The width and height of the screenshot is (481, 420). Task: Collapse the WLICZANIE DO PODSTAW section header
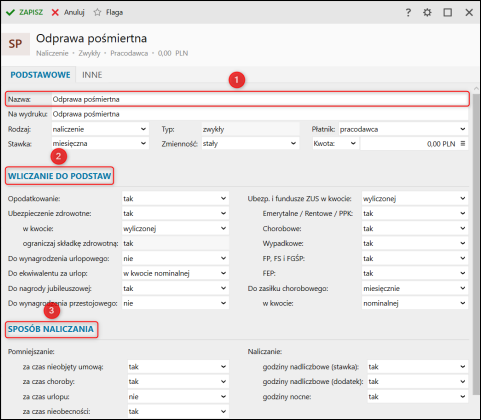point(60,176)
